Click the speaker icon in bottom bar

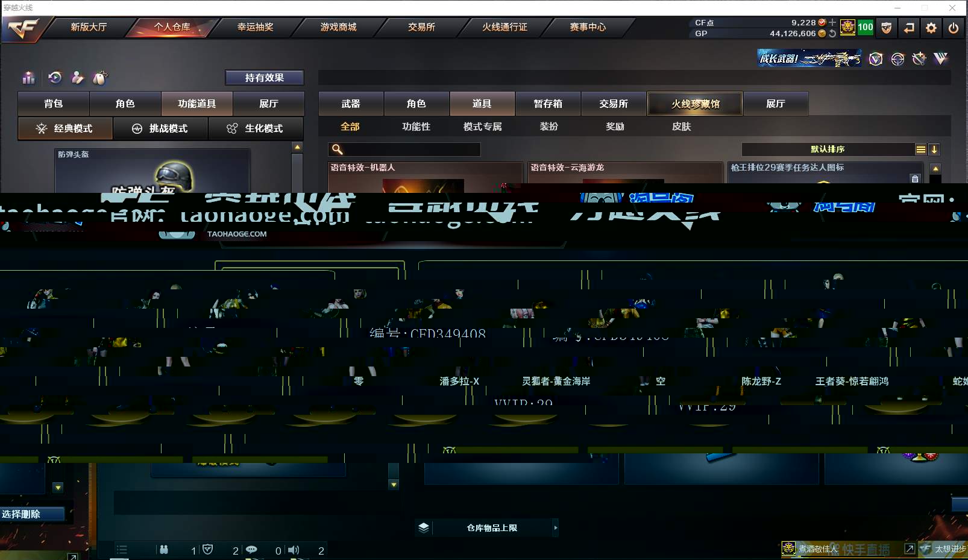pyautogui.click(x=294, y=550)
